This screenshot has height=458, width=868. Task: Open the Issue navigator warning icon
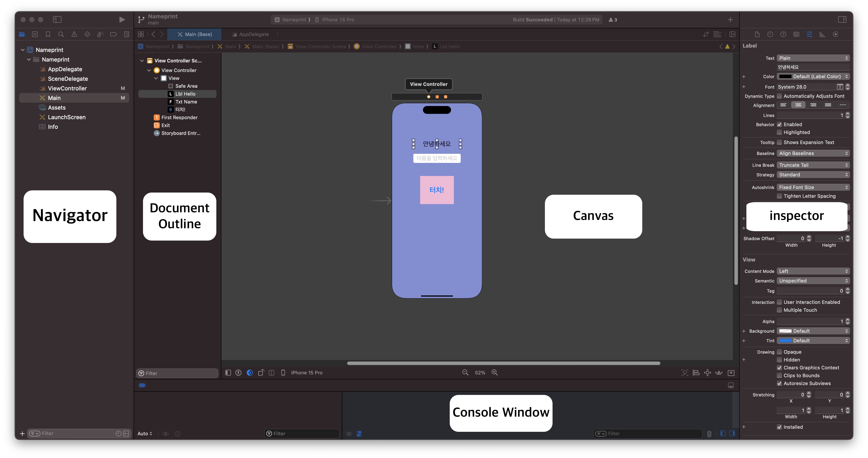click(74, 34)
